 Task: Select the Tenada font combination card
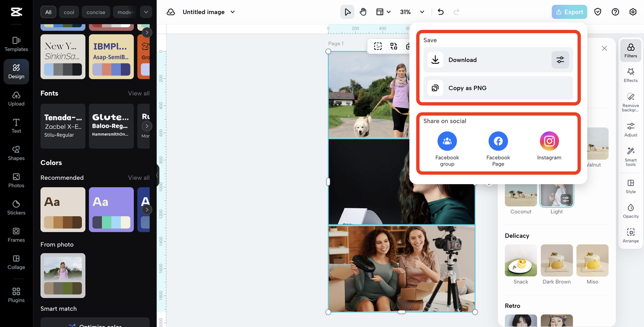tap(63, 126)
